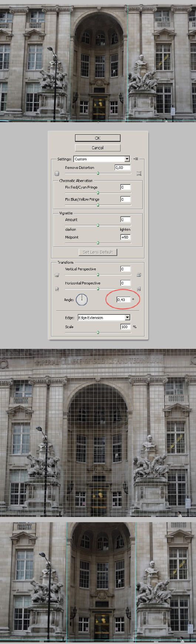196x644 pixels.
Task: Click OK to apply lens correction
Action: tap(98, 138)
